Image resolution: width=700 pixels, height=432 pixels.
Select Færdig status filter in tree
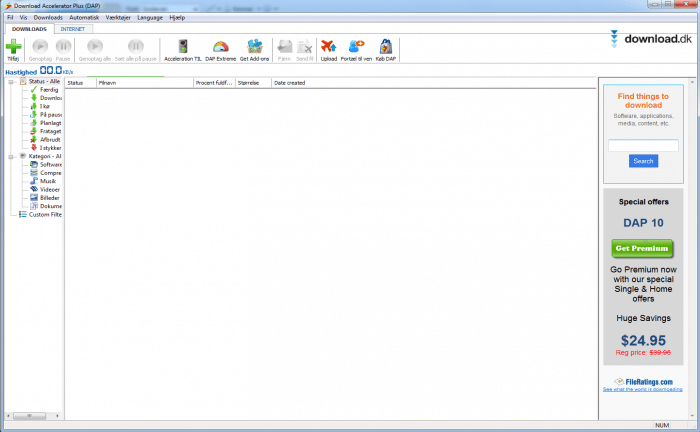49,90
